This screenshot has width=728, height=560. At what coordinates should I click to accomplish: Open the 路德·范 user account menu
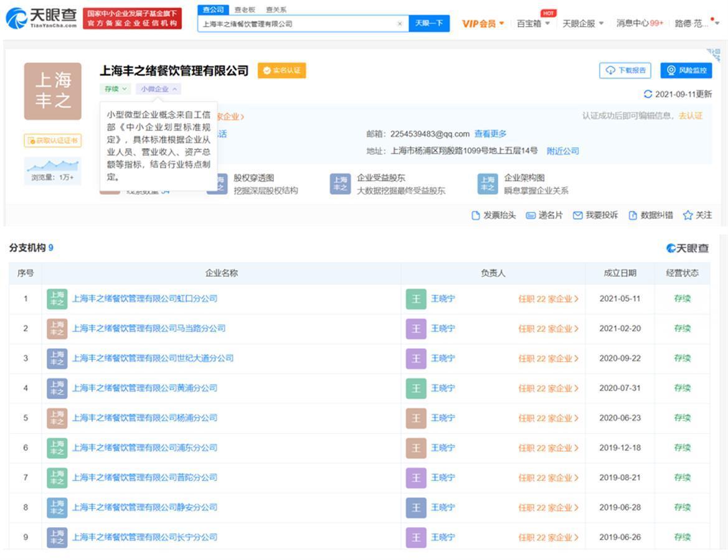[x=696, y=23]
